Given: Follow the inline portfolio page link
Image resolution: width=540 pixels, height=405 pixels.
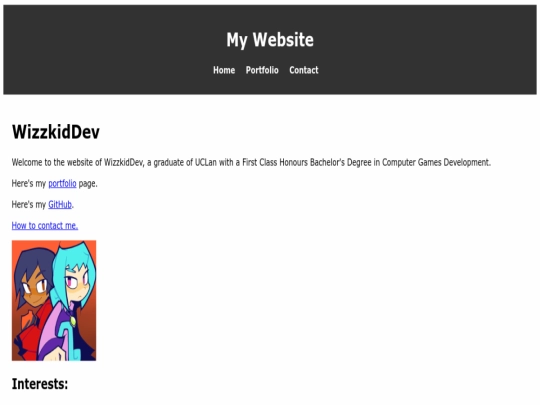Looking at the screenshot, I should 62,184.
